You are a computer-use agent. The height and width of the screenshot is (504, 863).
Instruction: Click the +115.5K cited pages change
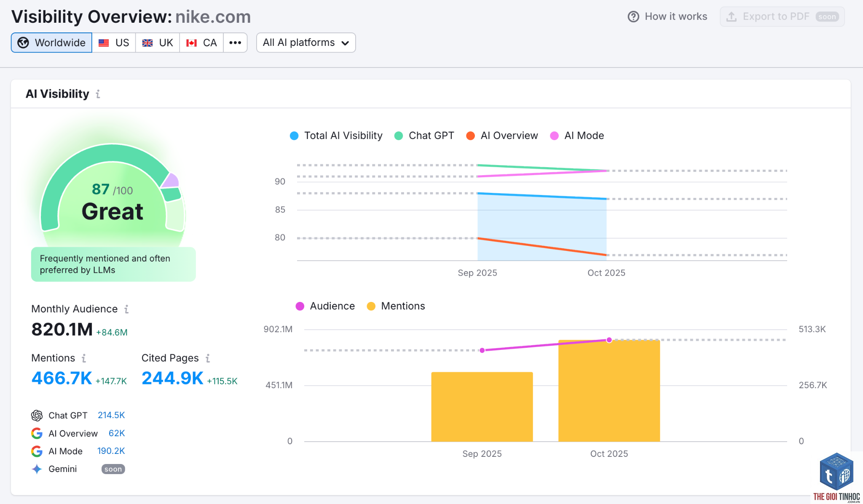(x=222, y=381)
